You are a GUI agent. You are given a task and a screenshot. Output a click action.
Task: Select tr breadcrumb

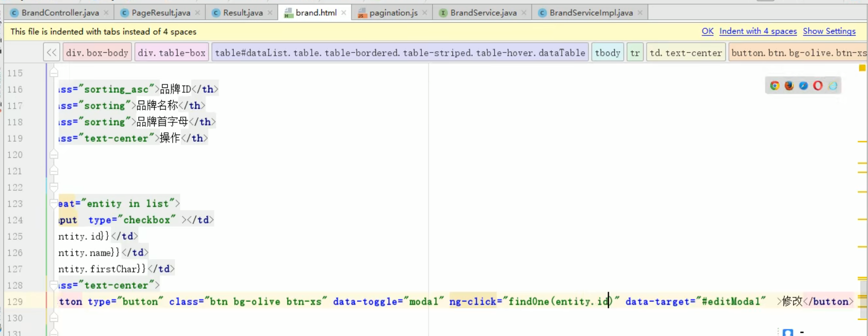(635, 53)
